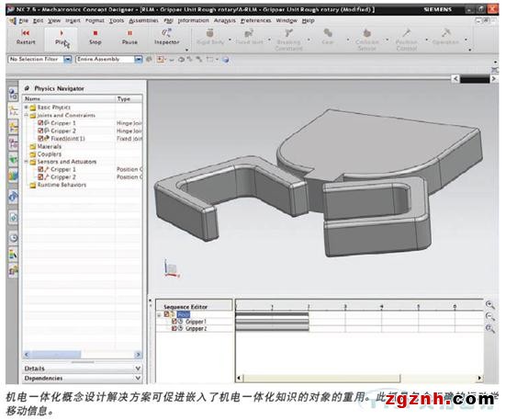Collapse the Sensors and Actuators folder
The height and width of the screenshot is (420, 506).
pyautogui.click(x=27, y=162)
